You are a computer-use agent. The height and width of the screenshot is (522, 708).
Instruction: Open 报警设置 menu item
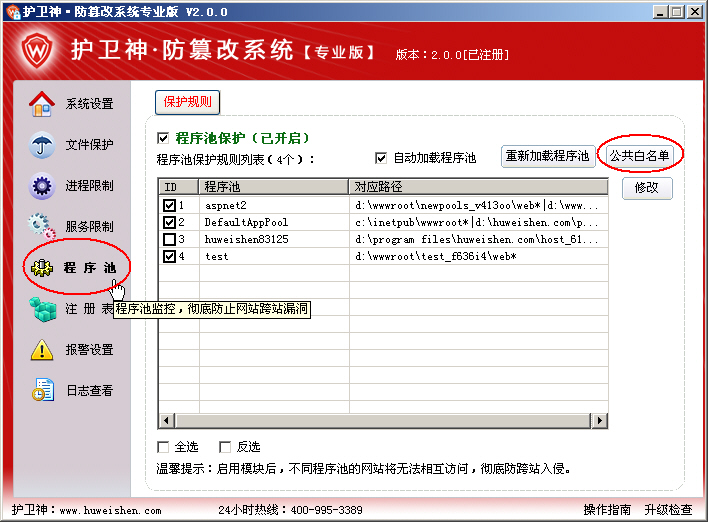89,350
